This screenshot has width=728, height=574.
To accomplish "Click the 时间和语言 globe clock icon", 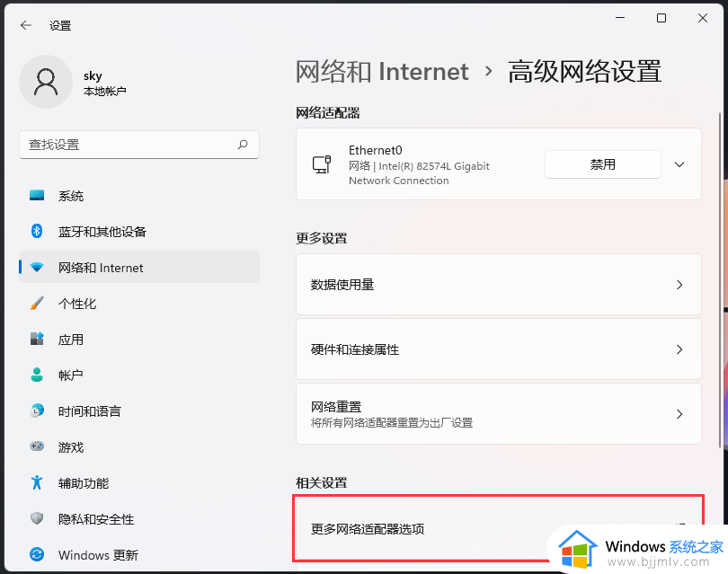I will click(37, 411).
